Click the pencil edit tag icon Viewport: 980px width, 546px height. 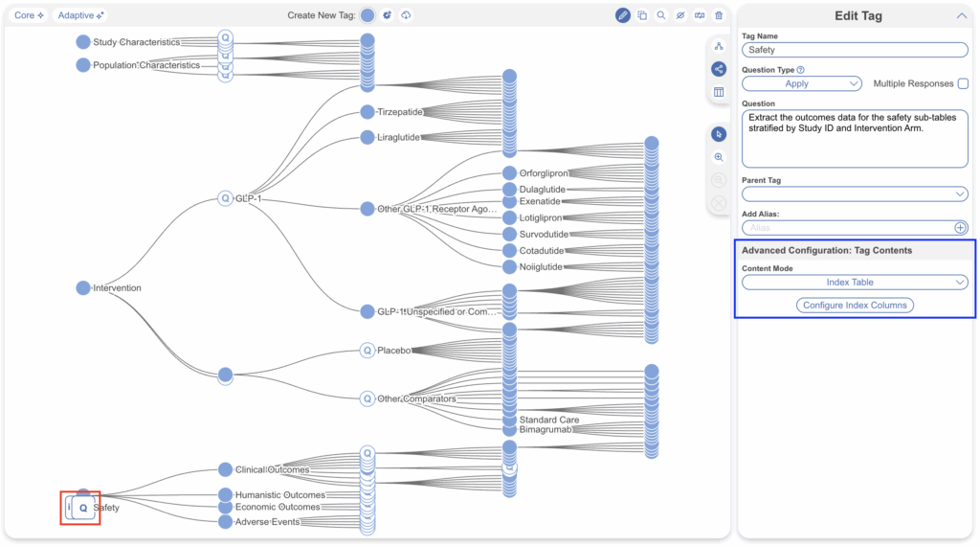pyautogui.click(x=623, y=15)
